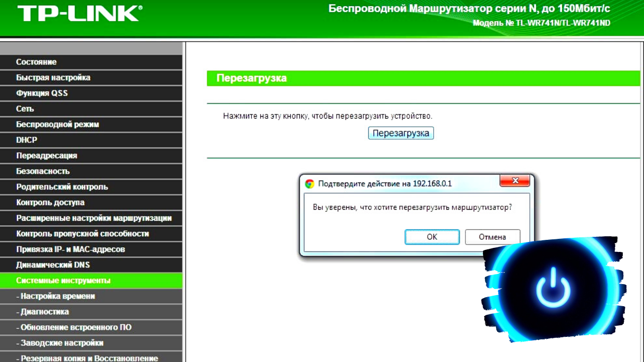
Task: Select Привязка IP- и MAC-адресов
Action: tap(91, 249)
